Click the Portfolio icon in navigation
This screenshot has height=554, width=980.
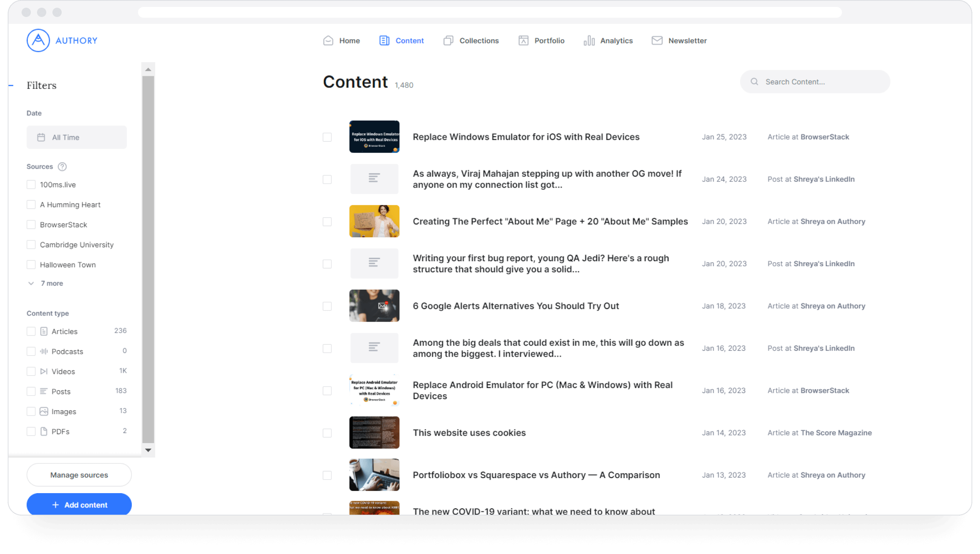pos(523,40)
